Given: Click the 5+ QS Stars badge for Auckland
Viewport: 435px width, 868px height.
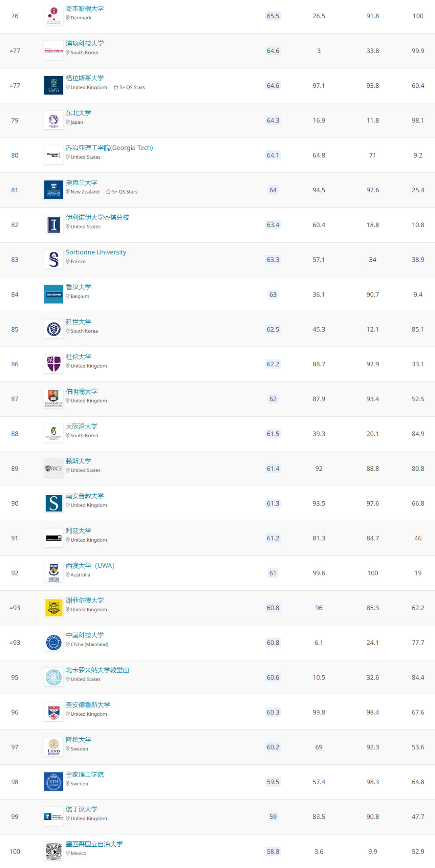Looking at the screenshot, I should [122, 192].
